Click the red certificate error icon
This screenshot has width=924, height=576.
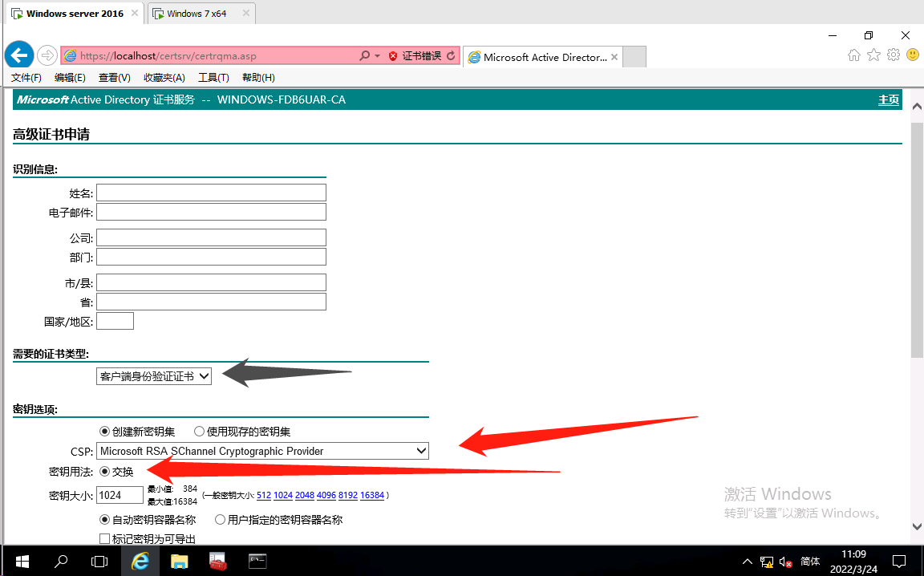click(393, 56)
